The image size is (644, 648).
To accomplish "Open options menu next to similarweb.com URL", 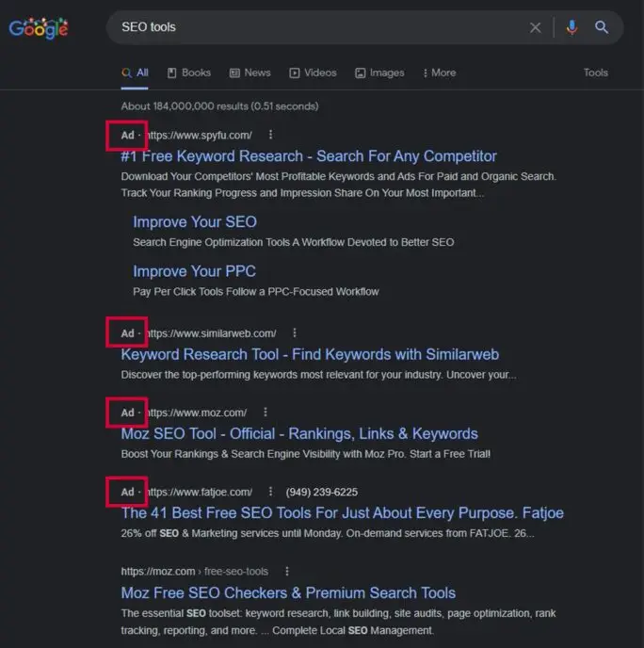I will [295, 332].
